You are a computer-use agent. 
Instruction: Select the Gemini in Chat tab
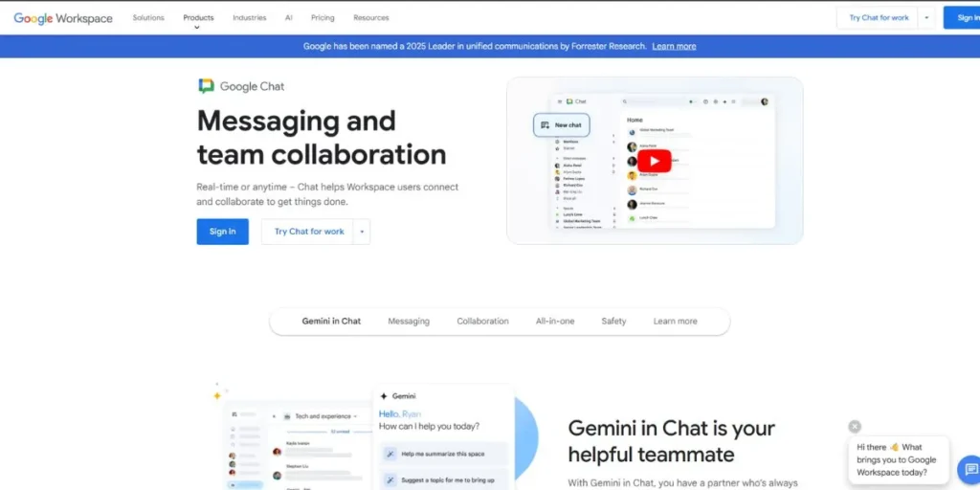[331, 322]
